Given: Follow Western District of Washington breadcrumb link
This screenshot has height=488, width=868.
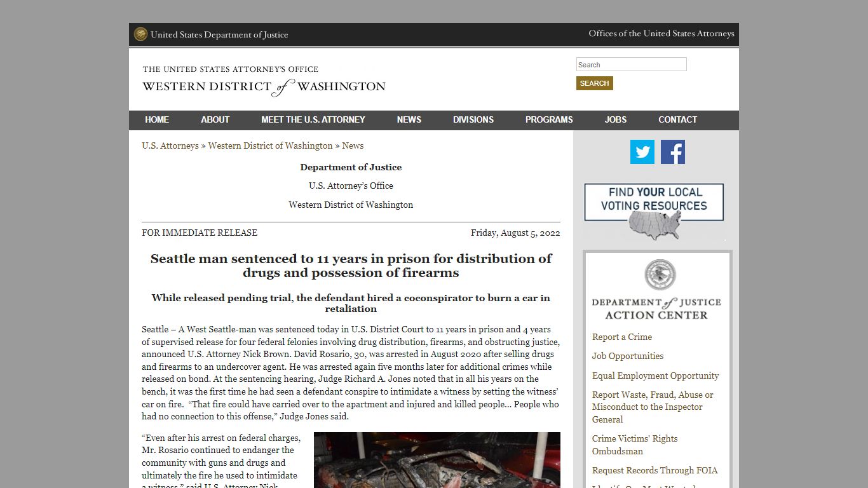Looking at the screenshot, I should point(271,146).
